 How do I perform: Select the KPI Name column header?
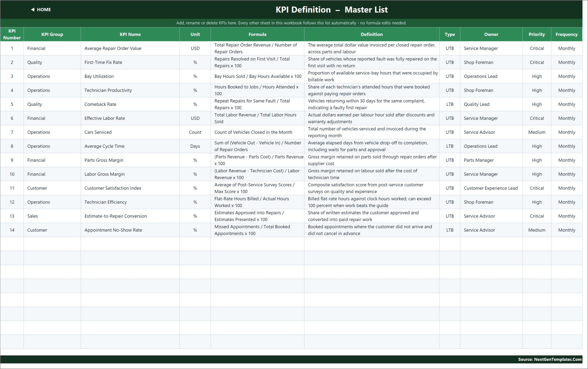130,34
